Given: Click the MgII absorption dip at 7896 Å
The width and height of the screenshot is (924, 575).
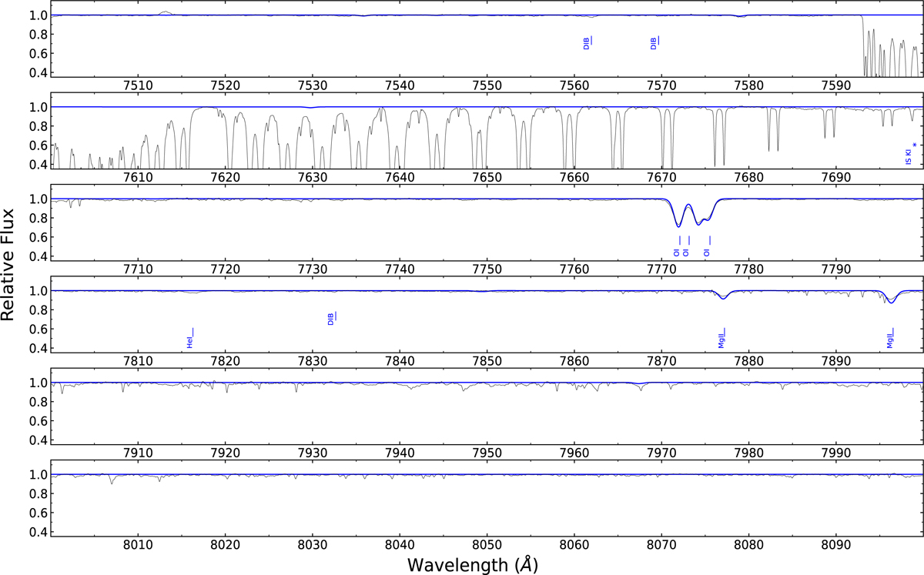Looking at the screenshot, I should 891,302.
